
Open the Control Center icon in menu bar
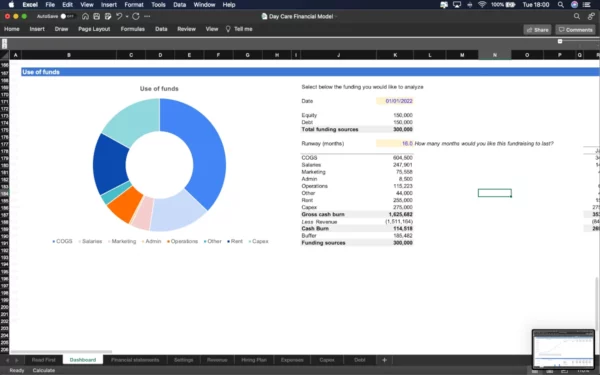(x=587, y=5)
